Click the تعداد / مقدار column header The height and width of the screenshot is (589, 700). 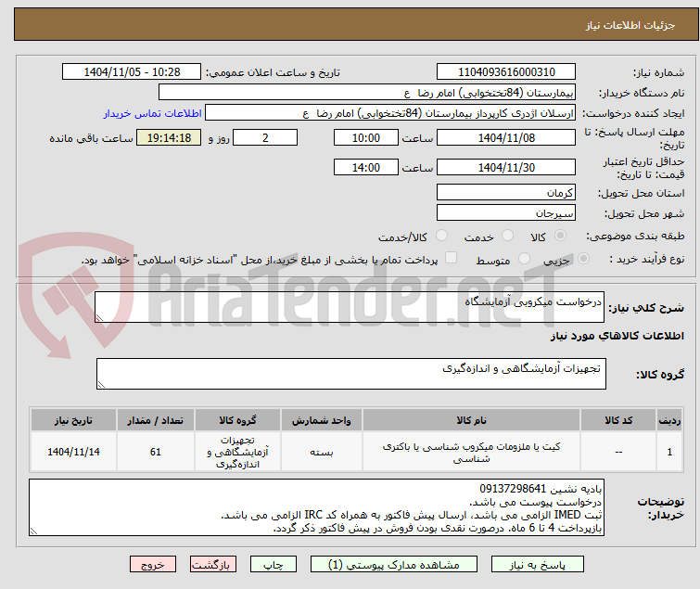156,420
